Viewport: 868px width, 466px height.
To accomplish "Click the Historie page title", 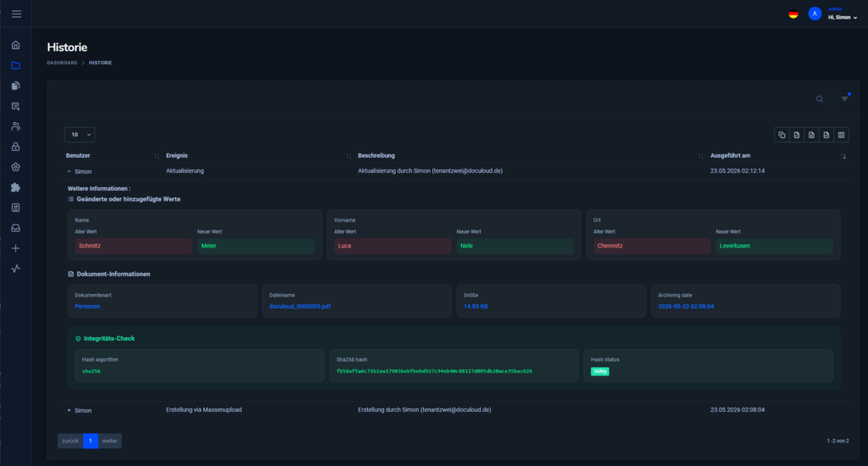I will 67,47.
